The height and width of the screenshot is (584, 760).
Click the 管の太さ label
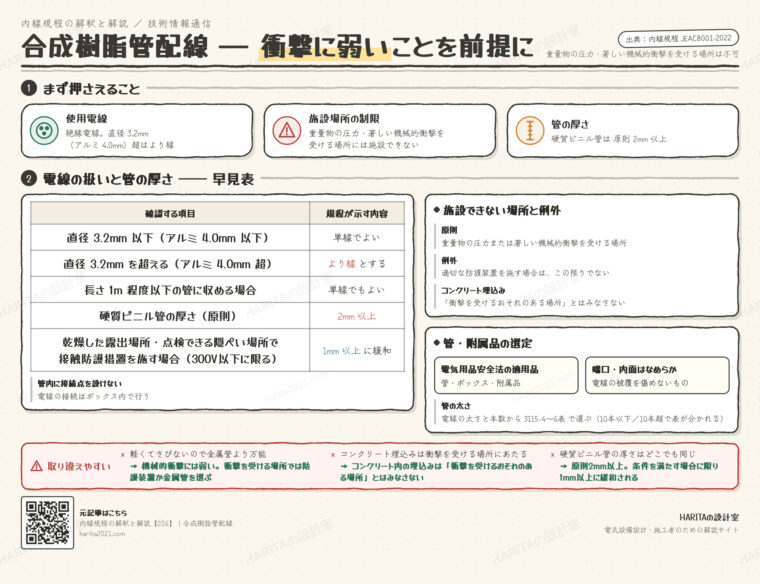[x=456, y=405]
